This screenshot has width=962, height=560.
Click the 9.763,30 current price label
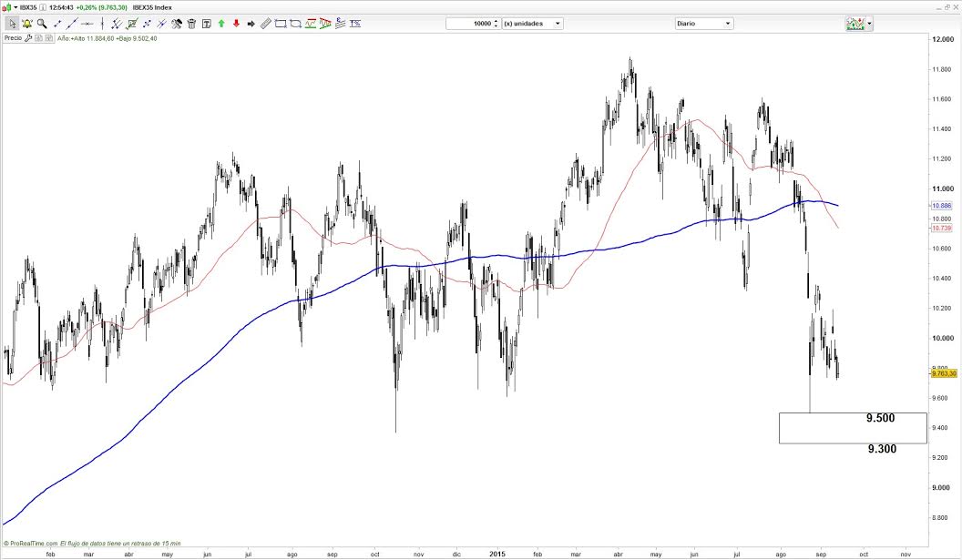point(944,373)
